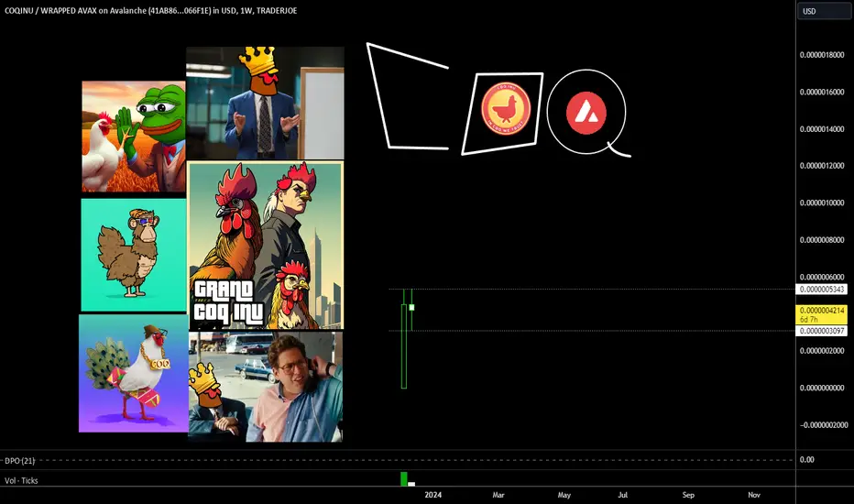Click the Jul time axis label
The image size is (854, 504).
(622, 495)
